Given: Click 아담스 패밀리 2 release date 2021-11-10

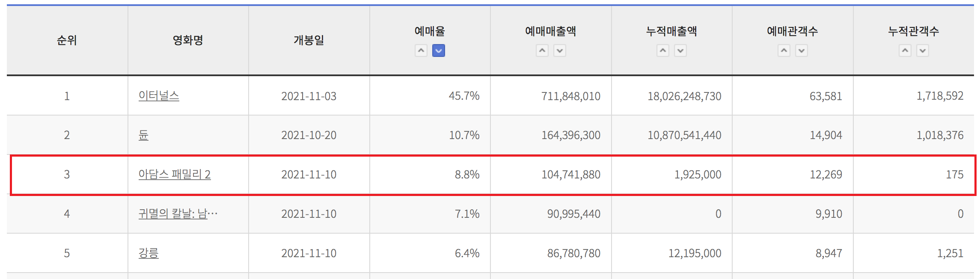Looking at the screenshot, I should coord(309,175).
